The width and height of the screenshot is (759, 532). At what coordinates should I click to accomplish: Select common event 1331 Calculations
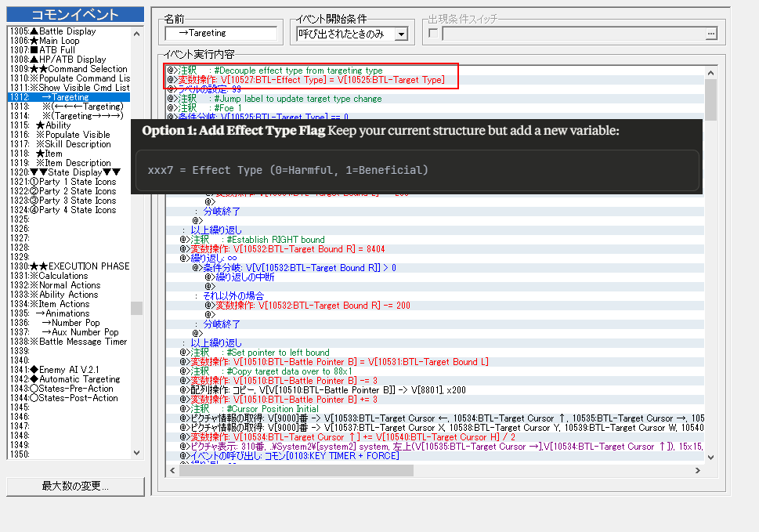click(x=69, y=276)
